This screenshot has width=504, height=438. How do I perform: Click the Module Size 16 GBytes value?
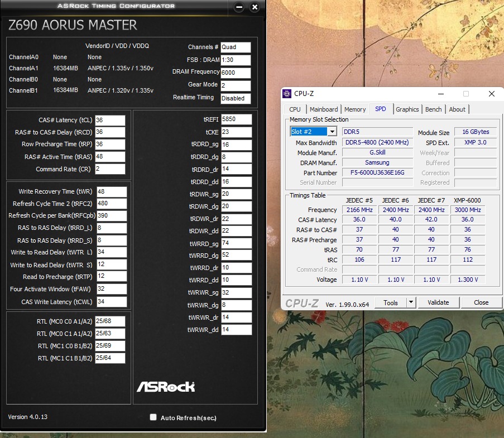[x=476, y=132]
